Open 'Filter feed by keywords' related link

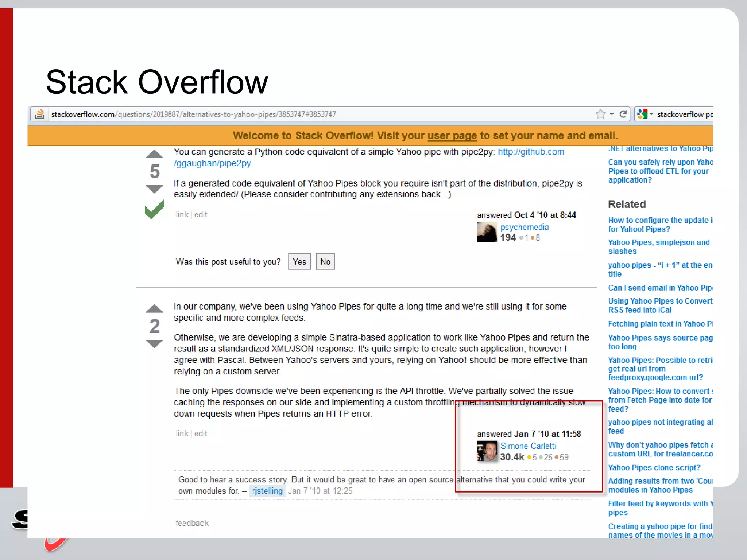coord(660,508)
